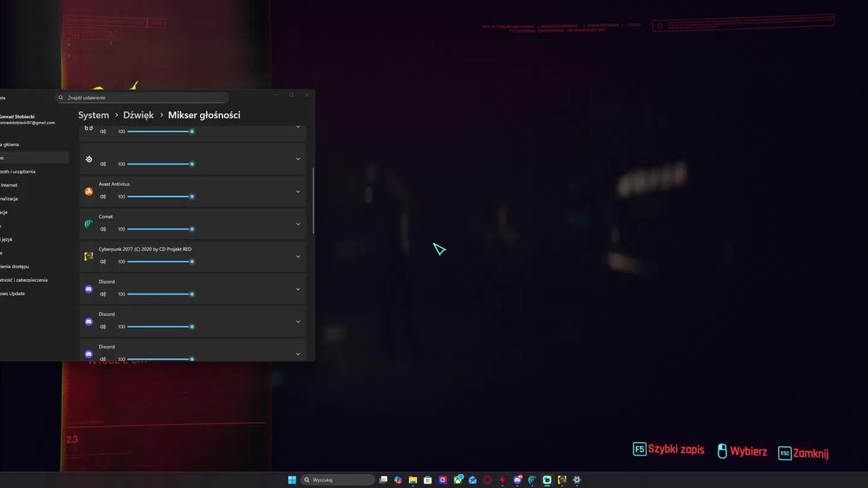Expand the Cyberpunk 2077 mixer entry
The height and width of the screenshot is (488, 868).
tap(298, 256)
